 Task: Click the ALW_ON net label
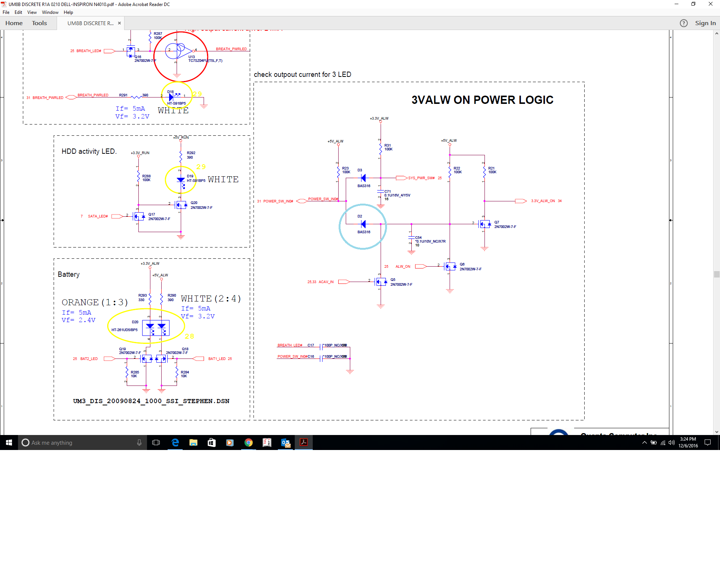point(403,267)
